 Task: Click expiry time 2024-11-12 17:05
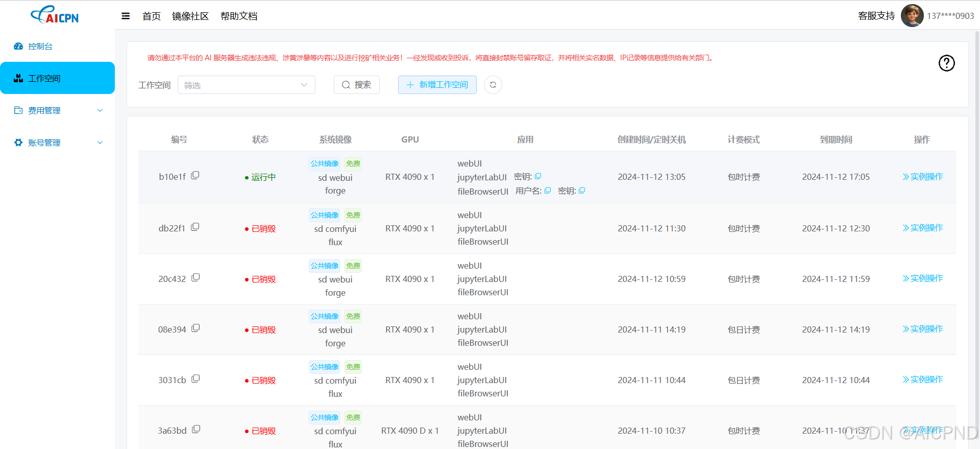click(x=836, y=177)
